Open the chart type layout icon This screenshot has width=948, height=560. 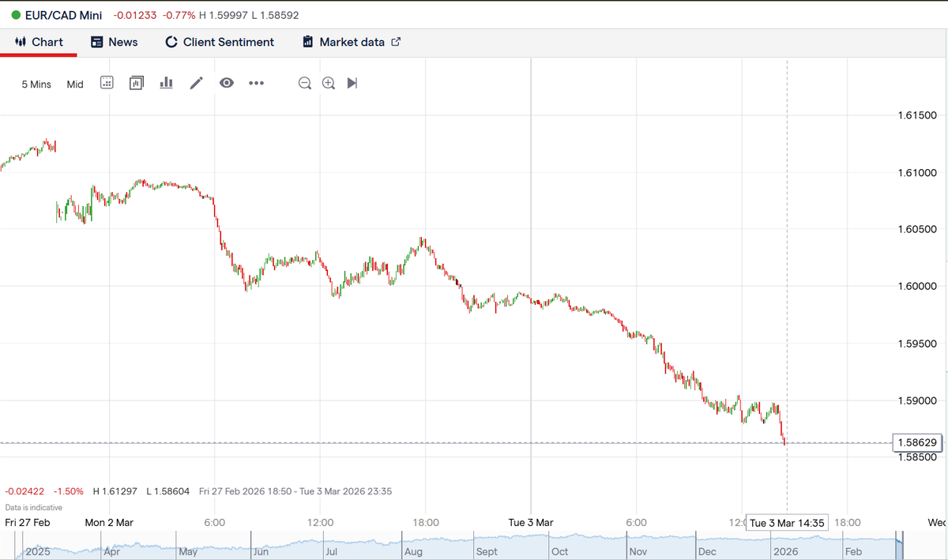pos(136,82)
